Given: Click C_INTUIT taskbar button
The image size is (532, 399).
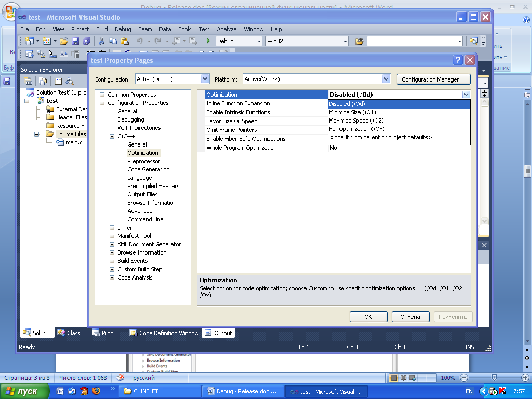Looking at the screenshot, I should coord(160,391).
